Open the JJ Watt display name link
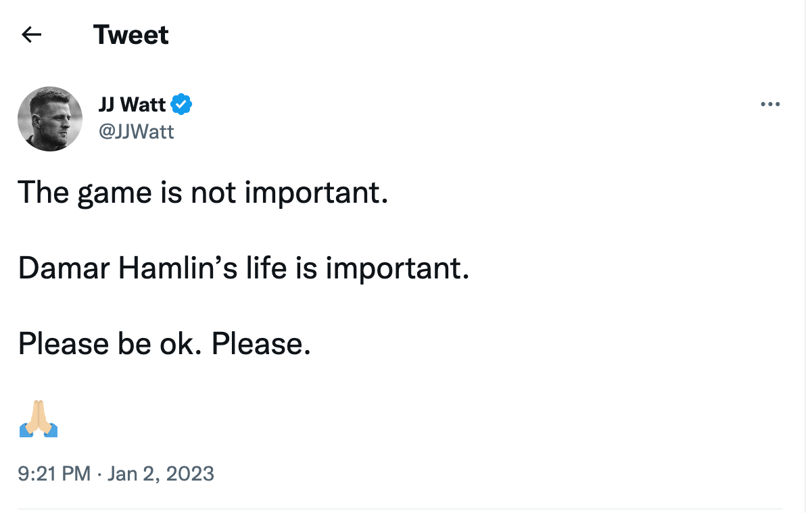This screenshot has height=513, width=812. tap(133, 105)
